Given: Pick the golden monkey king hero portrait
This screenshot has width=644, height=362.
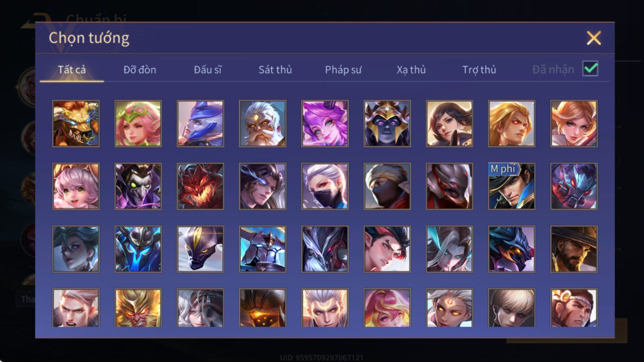Looking at the screenshot, I should coord(138,308).
